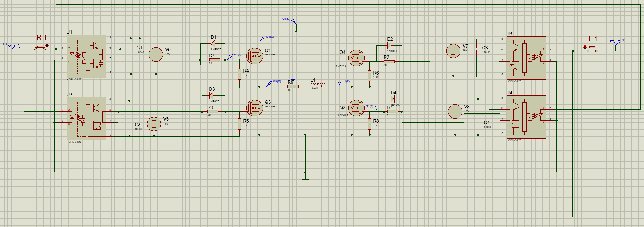Screen dimensions: 644x227
Task: Select the V5 18V voltage source
Action: click(x=156, y=54)
